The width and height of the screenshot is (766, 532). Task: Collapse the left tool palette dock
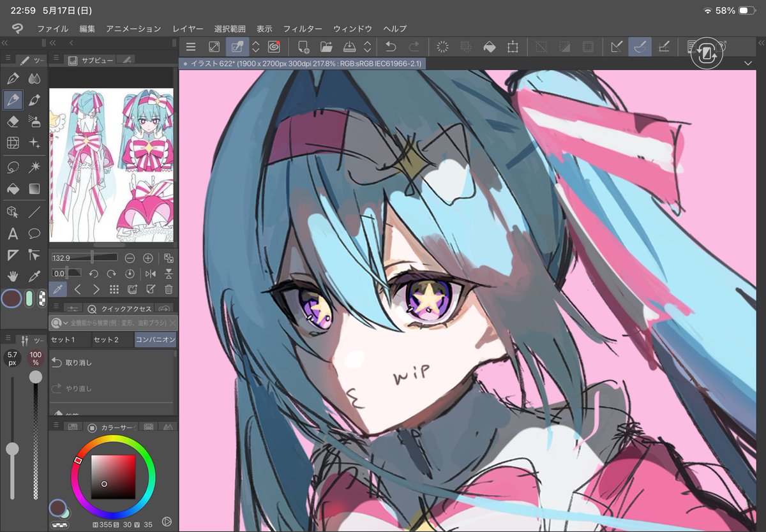[5, 43]
